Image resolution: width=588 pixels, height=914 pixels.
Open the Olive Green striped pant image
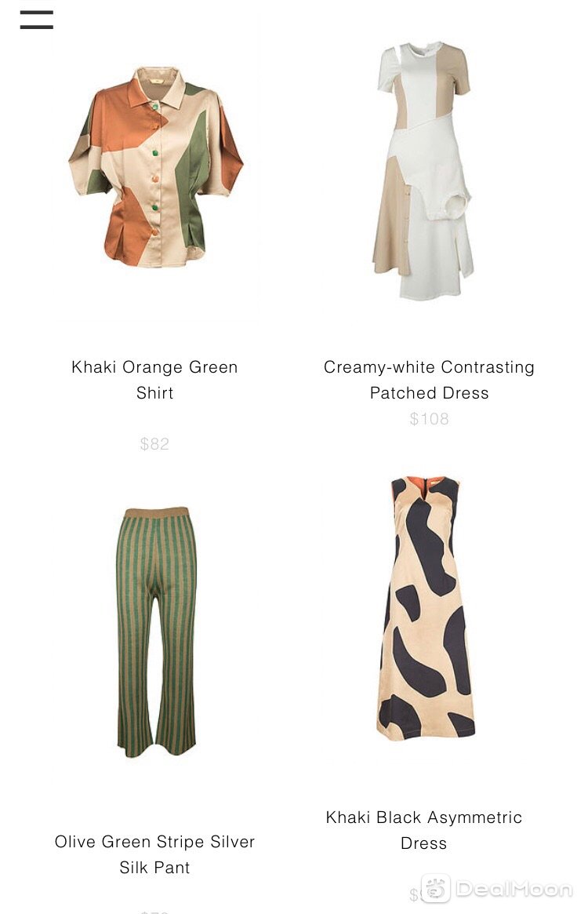[156, 632]
